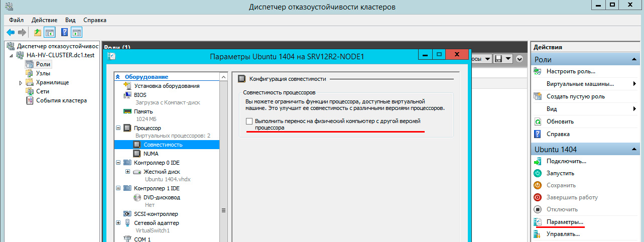Click the Сохранить action
This screenshot has height=242, width=644.
[x=561, y=185]
